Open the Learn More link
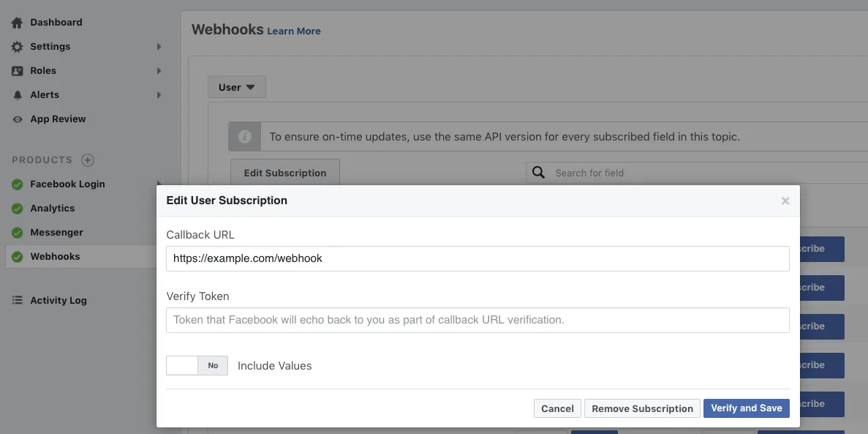The width and height of the screenshot is (868, 434). coord(294,31)
